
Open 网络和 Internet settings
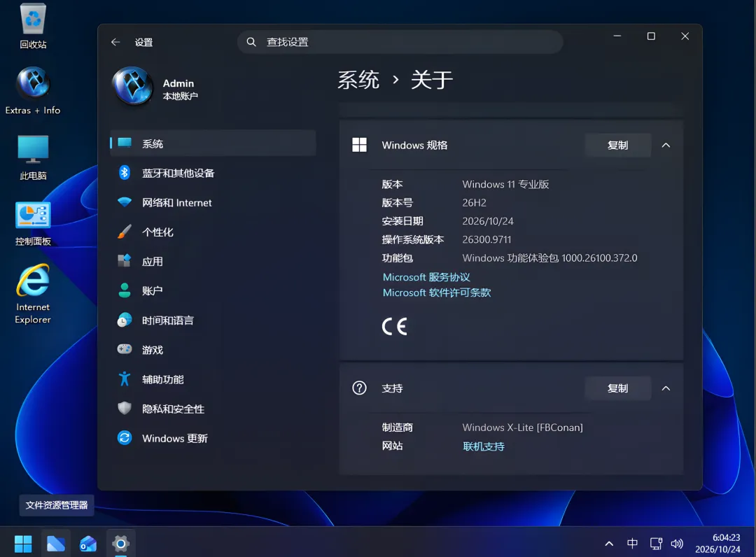click(x=213, y=202)
